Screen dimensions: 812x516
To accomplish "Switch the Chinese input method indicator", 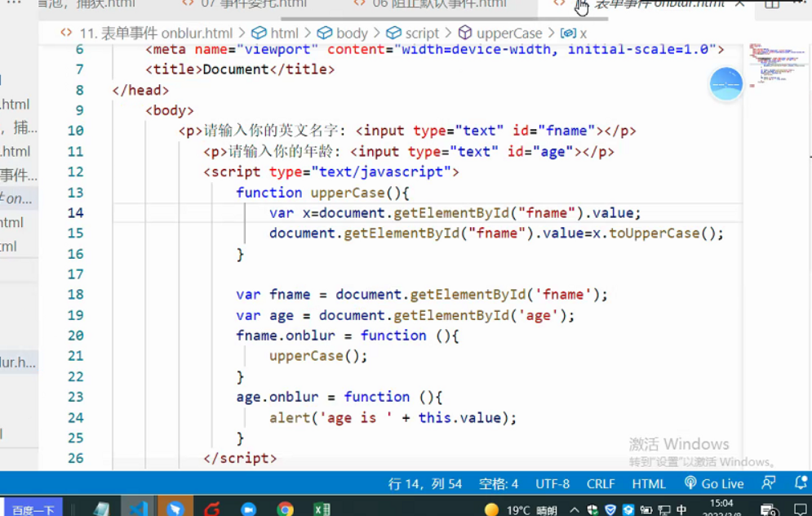I will [x=681, y=509].
